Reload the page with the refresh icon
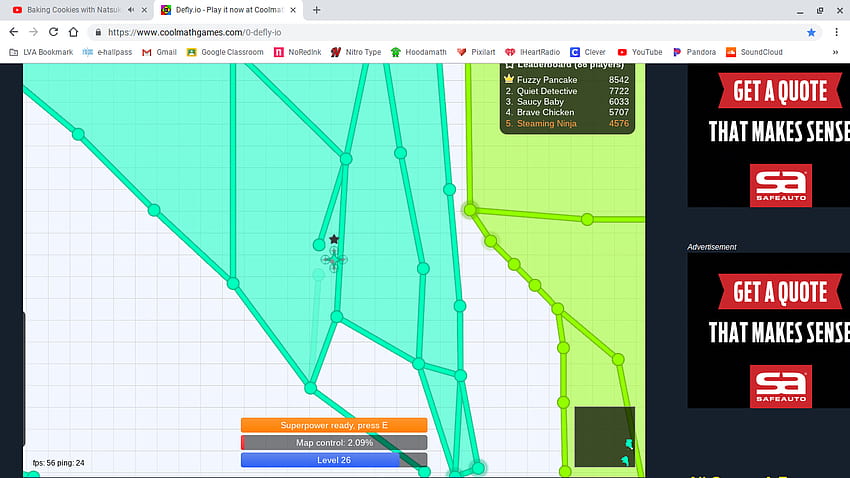 [x=53, y=32]
